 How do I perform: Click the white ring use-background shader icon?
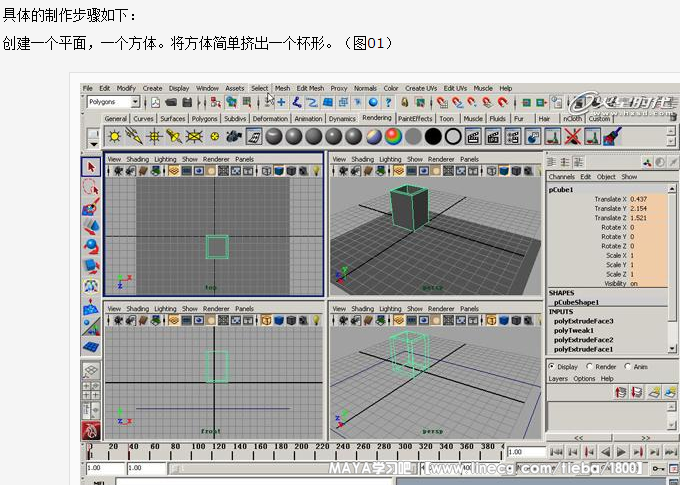click(453, 137)
